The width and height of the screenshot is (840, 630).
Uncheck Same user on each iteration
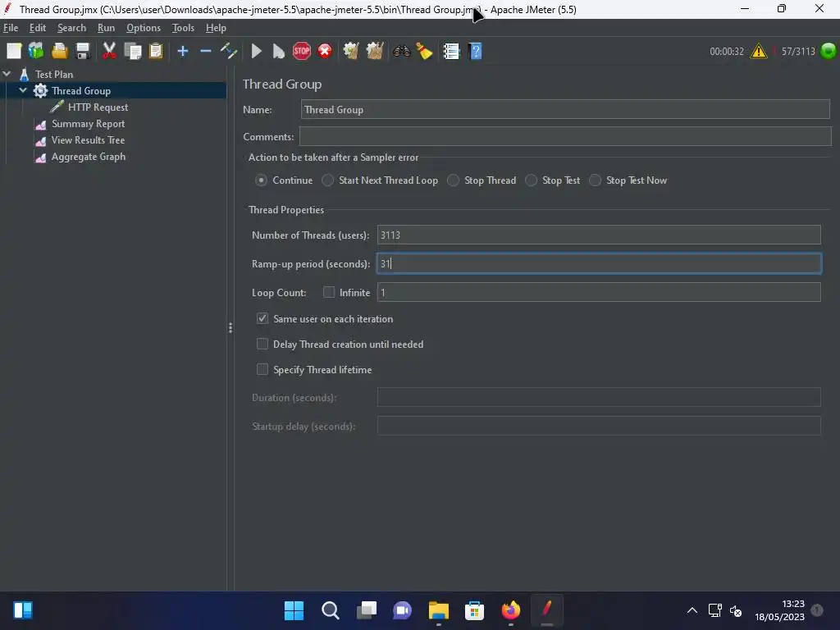tap(262, 318)
